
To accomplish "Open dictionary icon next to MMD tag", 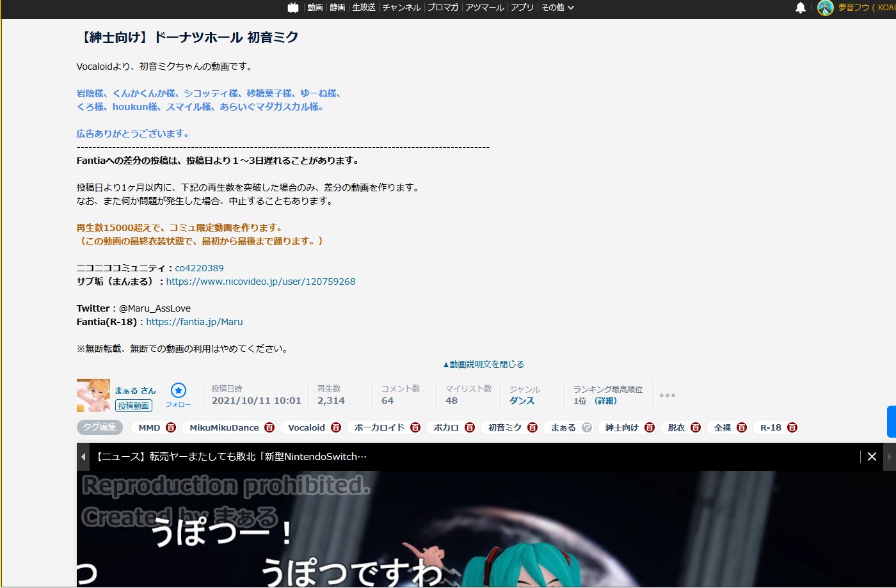I will [x=171, y=427].
